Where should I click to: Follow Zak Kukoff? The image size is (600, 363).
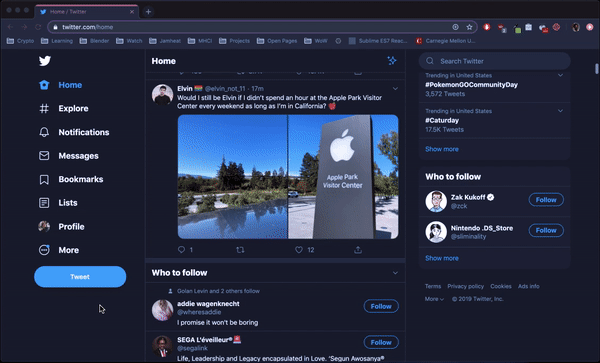[x=546, y=200]
